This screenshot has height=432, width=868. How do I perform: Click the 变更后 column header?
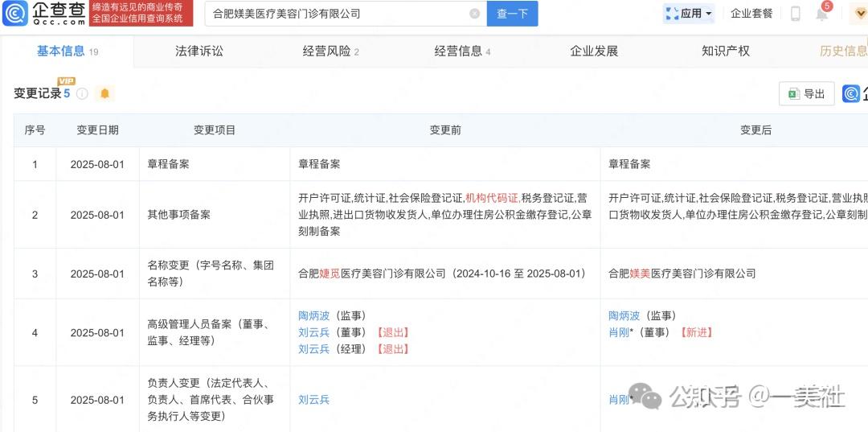tap(755, 130)
